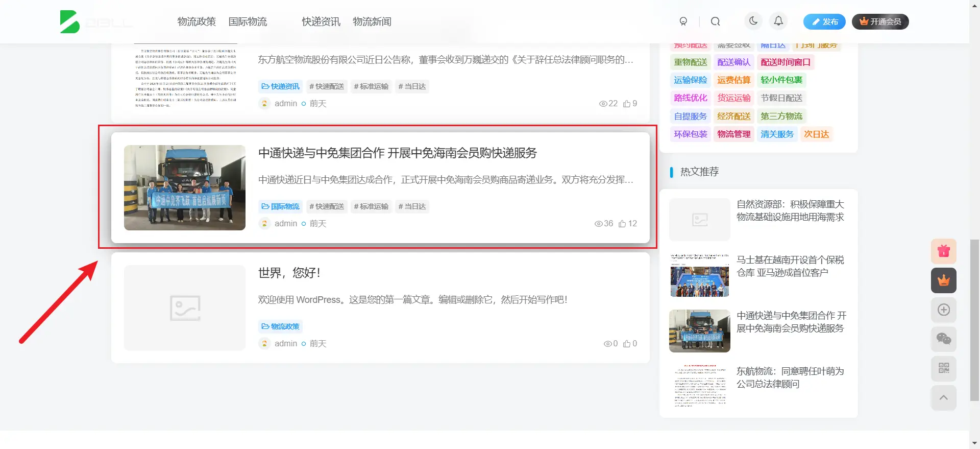Click the 开通会员 button
980x449 pixels.
click(x=880, y=21)
